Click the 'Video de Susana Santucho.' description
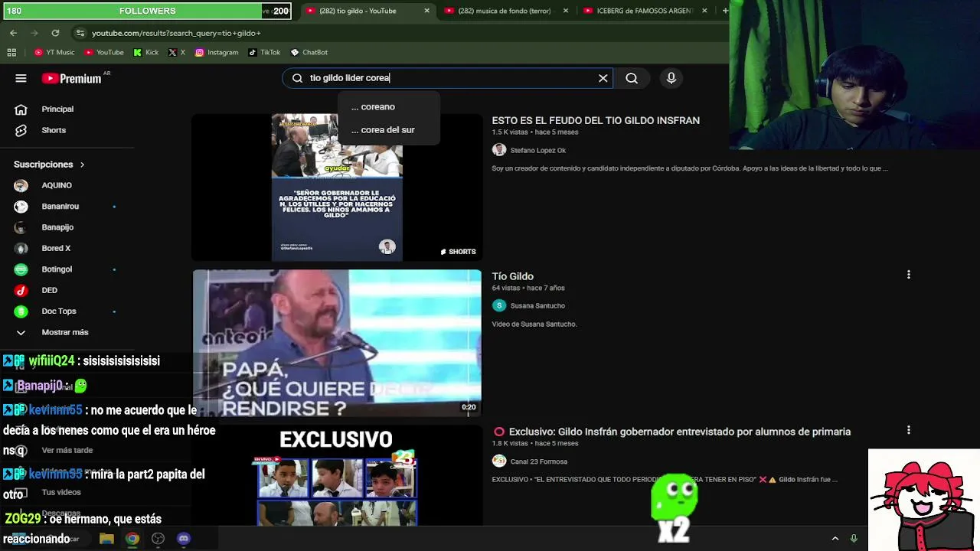 pyautogui.click(x=534, y=324)
